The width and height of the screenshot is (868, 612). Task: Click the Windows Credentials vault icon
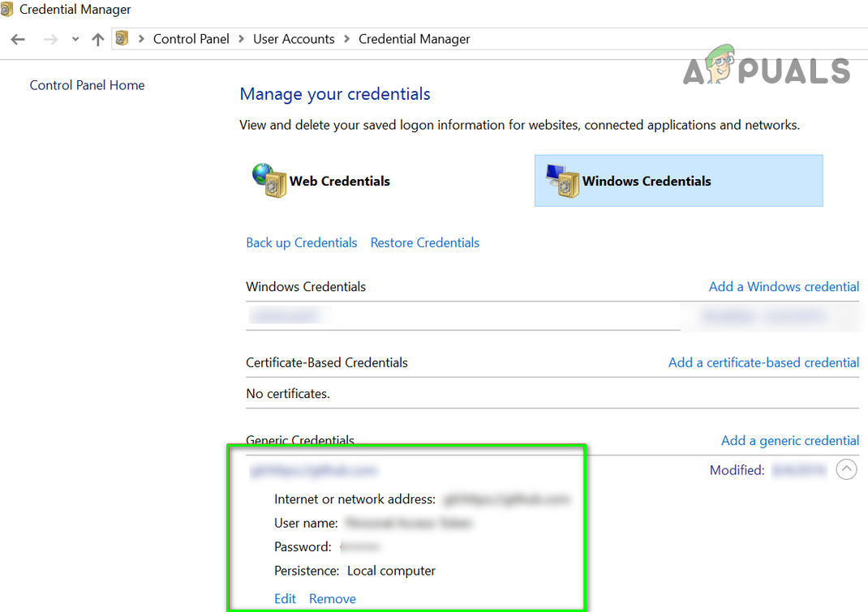coord(561,180)
